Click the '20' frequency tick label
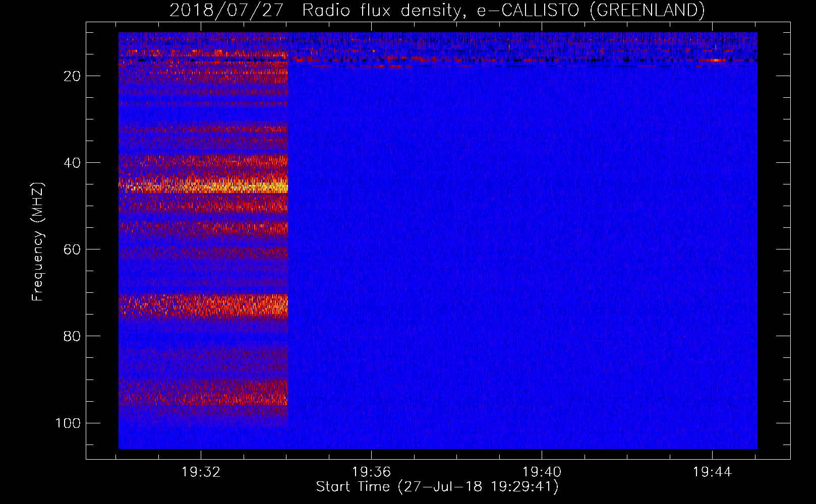This screenshot has height=504, width=816. 72,76
